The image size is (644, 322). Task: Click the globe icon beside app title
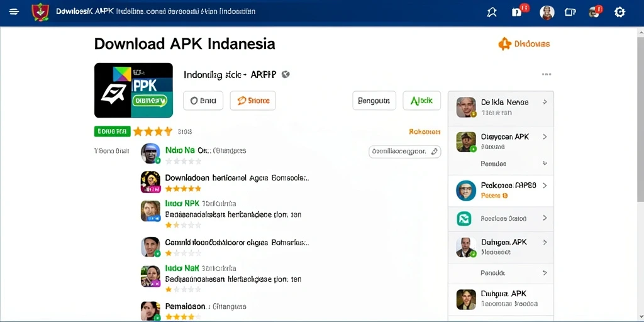tap(286, 74)
